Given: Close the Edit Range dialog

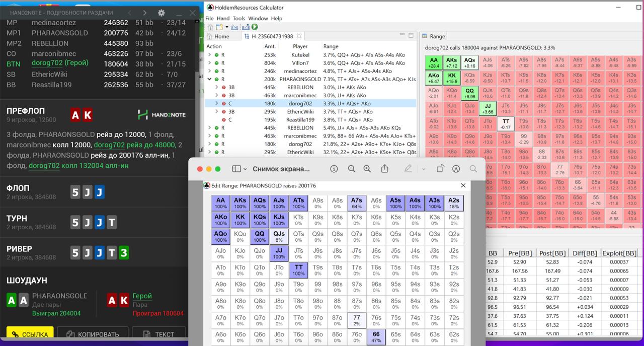Looking at the screenshot, I should click(x=463, y=185).
